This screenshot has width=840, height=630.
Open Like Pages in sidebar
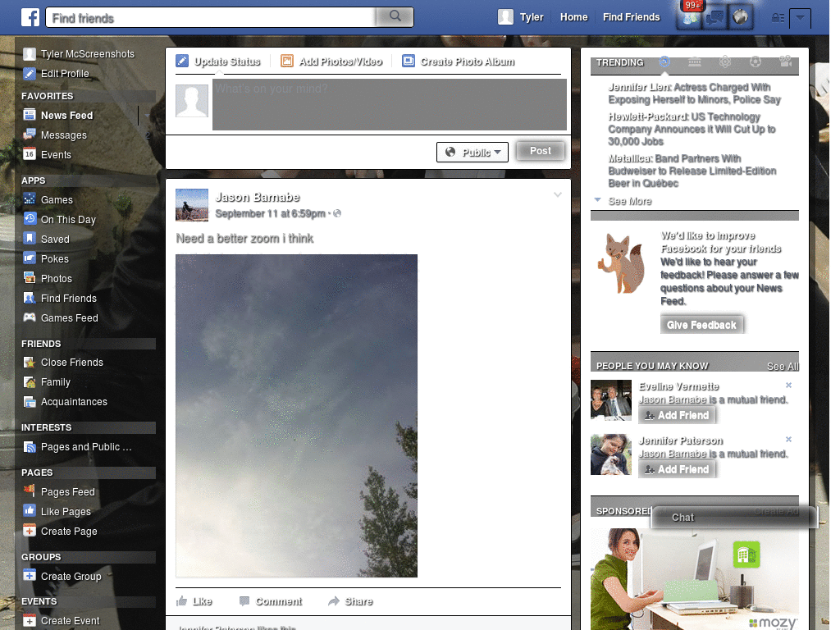(57, 512)
